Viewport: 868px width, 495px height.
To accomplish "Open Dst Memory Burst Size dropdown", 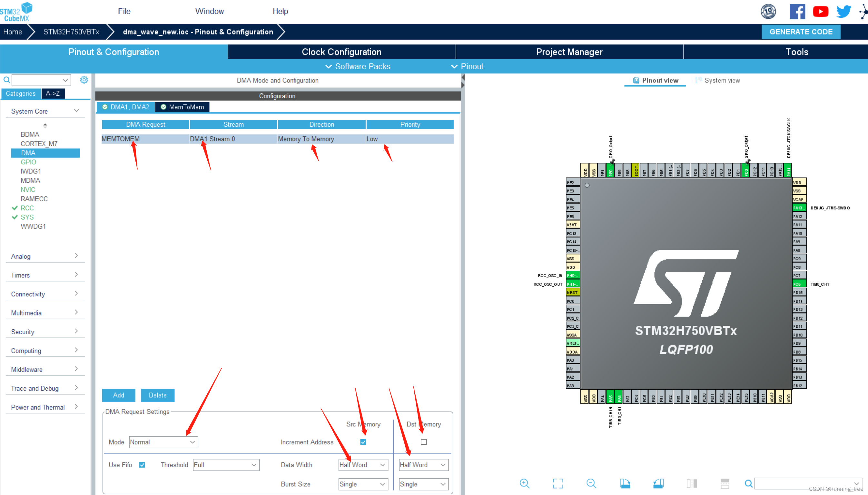I will tap(423, 484).
